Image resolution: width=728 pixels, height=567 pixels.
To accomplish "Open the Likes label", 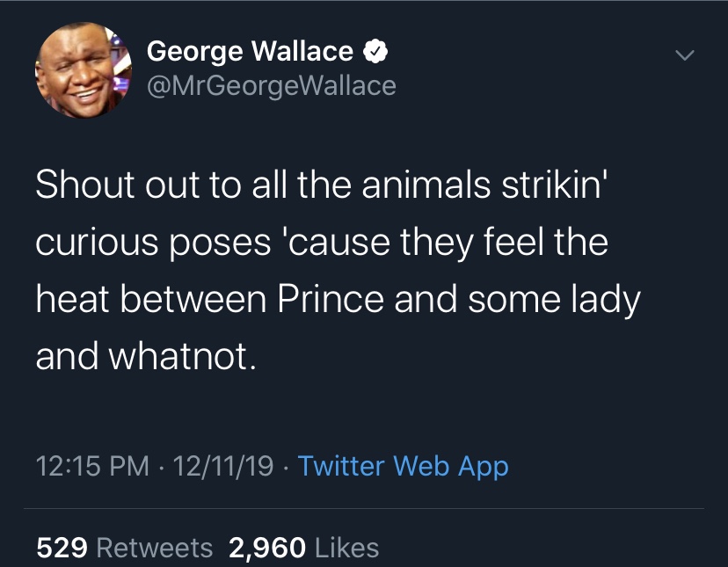I will click(x=346, y=548).
